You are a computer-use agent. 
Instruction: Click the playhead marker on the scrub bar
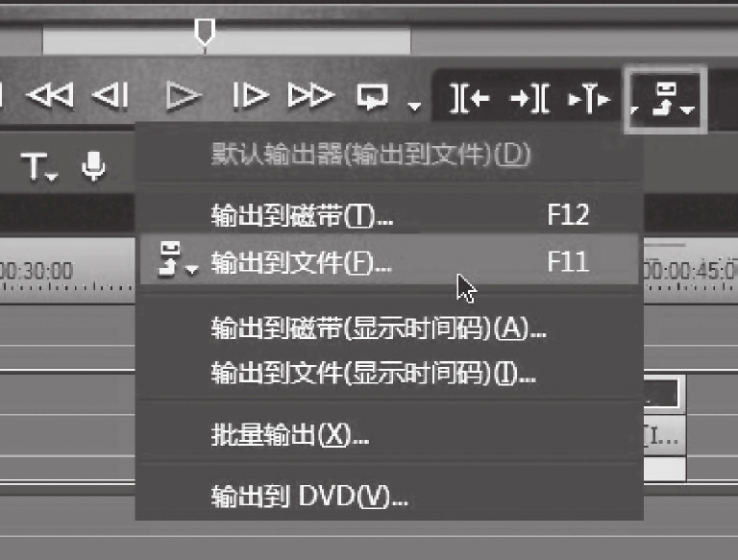click(x=205, y=33)
